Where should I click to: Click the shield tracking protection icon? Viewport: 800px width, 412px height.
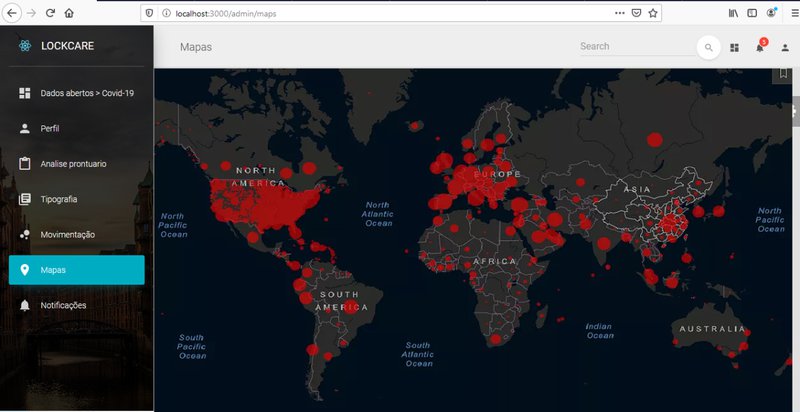point(149,13)
